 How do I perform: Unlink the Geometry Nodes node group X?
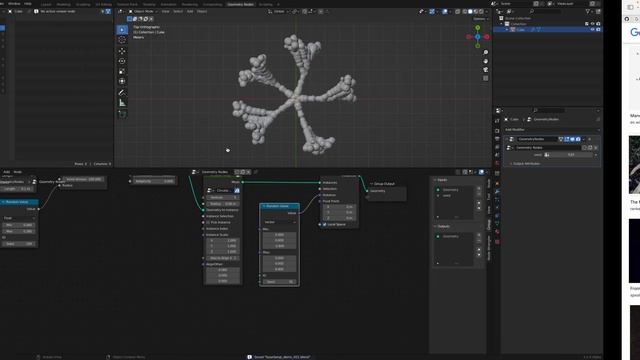click(596, 148)
